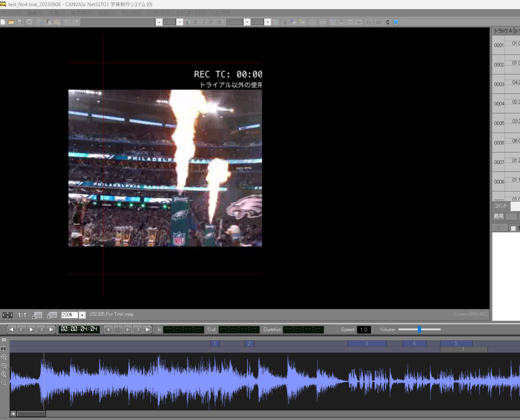
Task: Tick the checkbox beside the コピー button
Action: click(x=513, y=228)
